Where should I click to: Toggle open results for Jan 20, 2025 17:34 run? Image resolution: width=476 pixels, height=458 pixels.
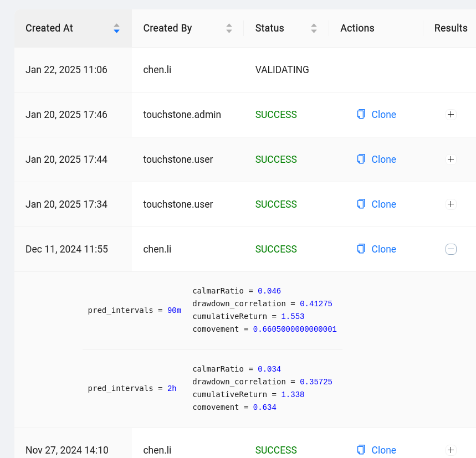tap(451, 204)
